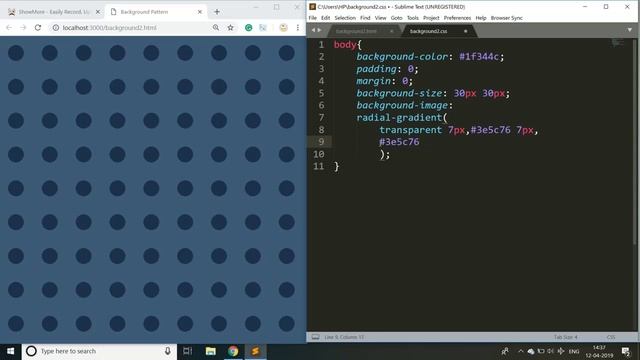Place cursor on the background-size line
Viewport: 640px width, 360px height.
(433, 93)
